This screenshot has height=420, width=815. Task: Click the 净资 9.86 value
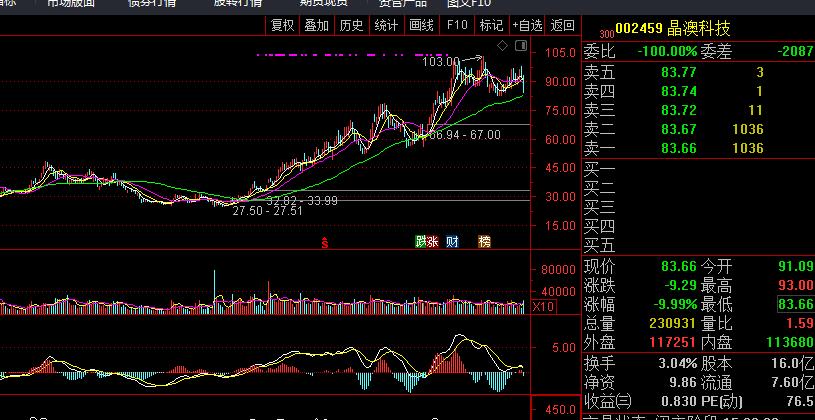pyautogui.click(x=683, y=382)
